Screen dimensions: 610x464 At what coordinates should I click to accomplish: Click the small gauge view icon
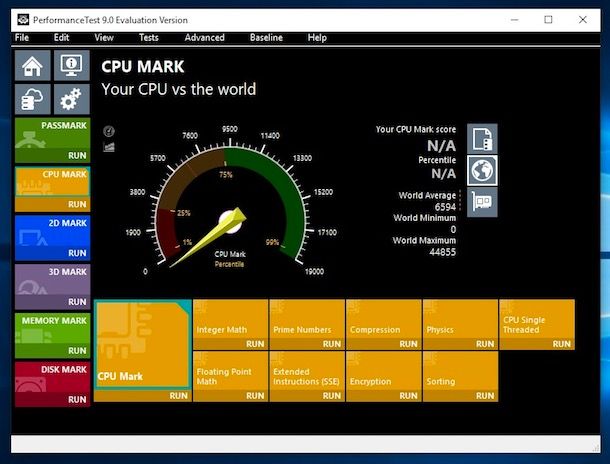(109, 131)
